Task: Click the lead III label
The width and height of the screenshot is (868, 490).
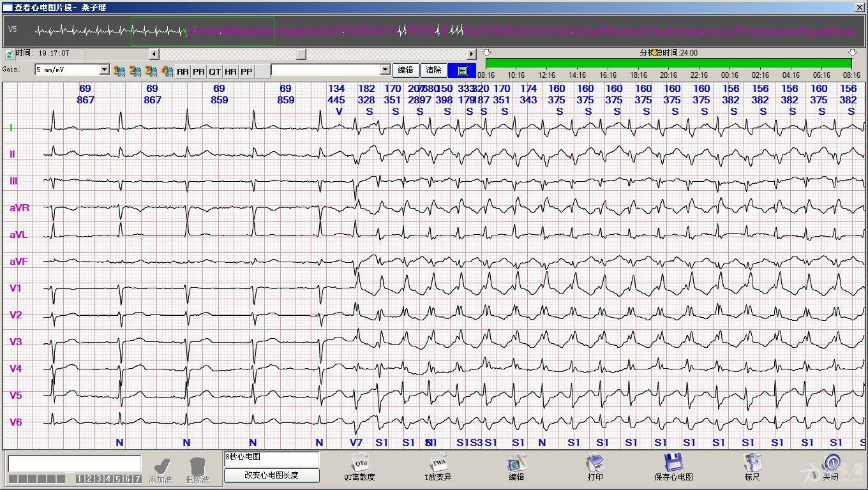Action: click(13, 181)
